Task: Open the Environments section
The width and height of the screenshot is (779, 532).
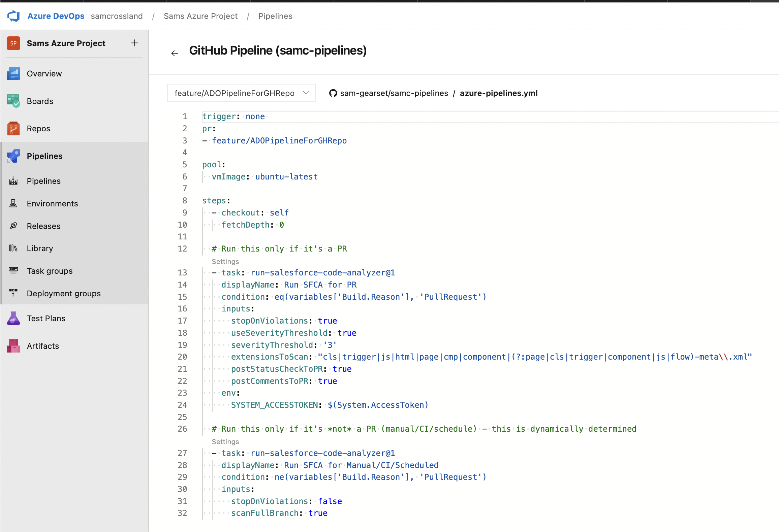Action: pos(52,203)
